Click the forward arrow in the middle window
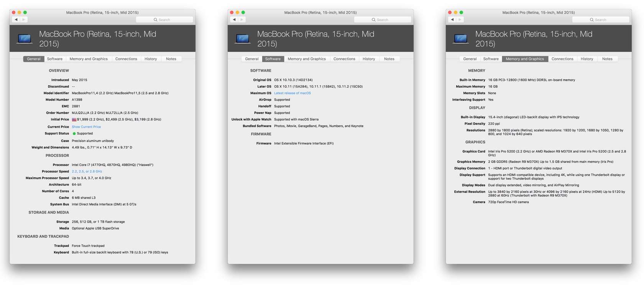This screenshot has width=644, height=287. tap(242, 20)
